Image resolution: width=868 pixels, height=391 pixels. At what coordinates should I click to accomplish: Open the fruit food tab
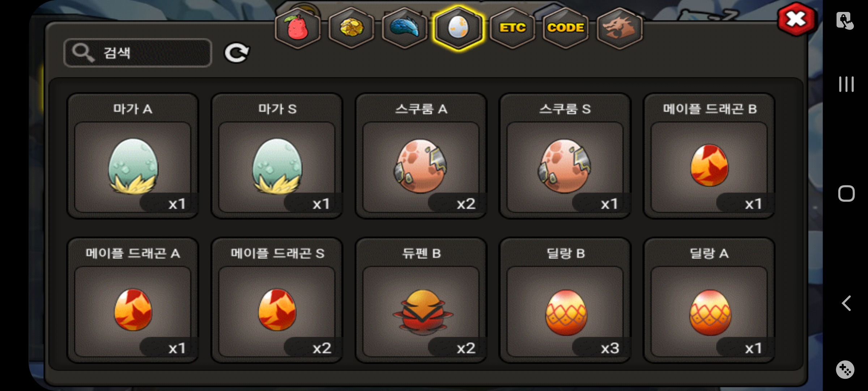coord(298,28)
